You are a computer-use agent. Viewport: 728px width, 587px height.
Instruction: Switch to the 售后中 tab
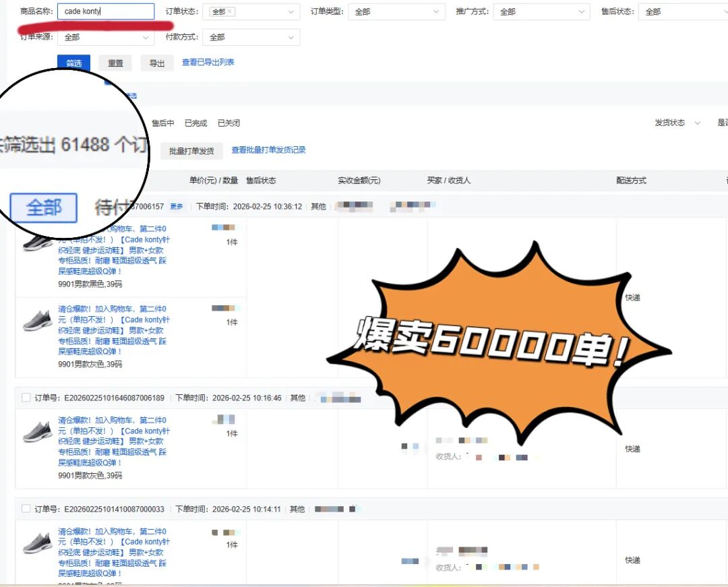coord(163,123)
